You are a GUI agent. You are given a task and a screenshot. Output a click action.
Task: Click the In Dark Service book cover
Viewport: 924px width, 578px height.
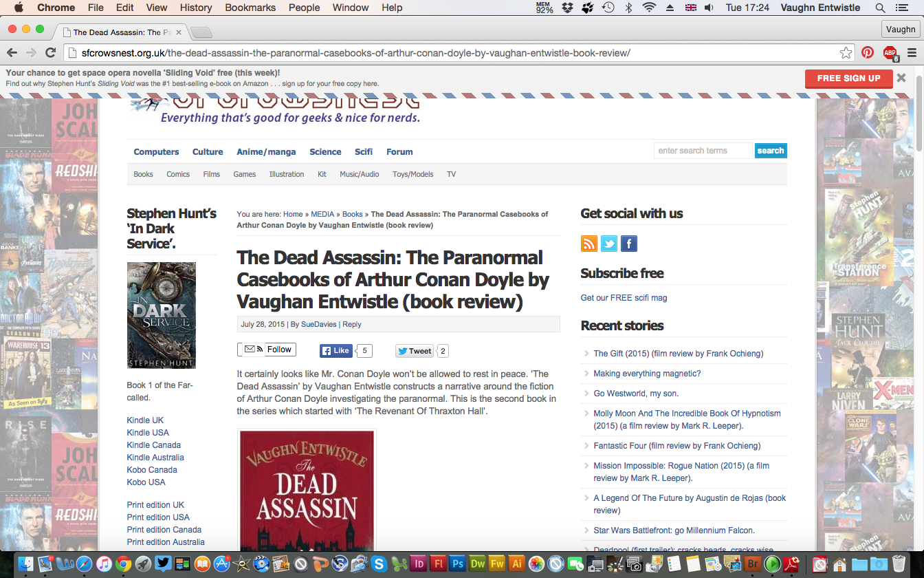[x=162, y=315]
